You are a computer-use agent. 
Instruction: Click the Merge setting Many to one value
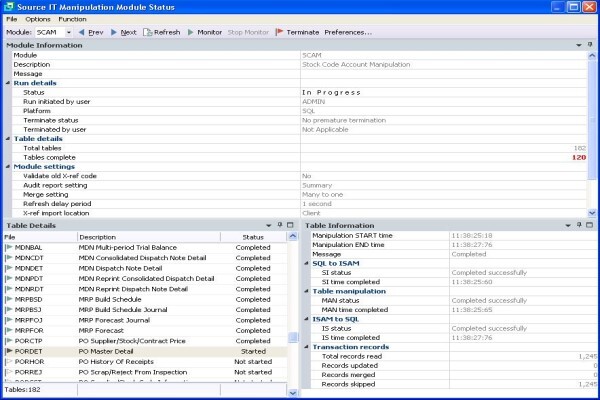coord(323,194)
